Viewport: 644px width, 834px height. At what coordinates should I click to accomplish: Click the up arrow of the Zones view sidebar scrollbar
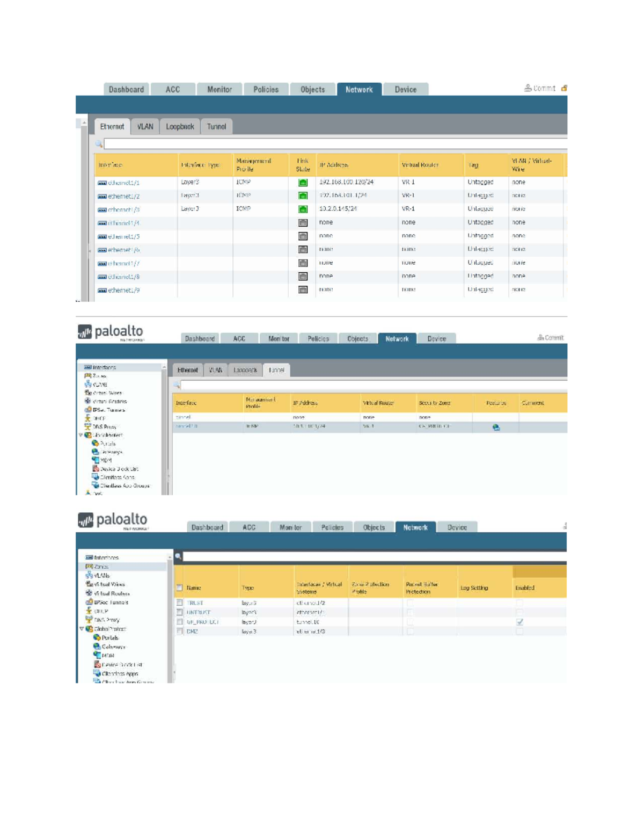point(170,557)
